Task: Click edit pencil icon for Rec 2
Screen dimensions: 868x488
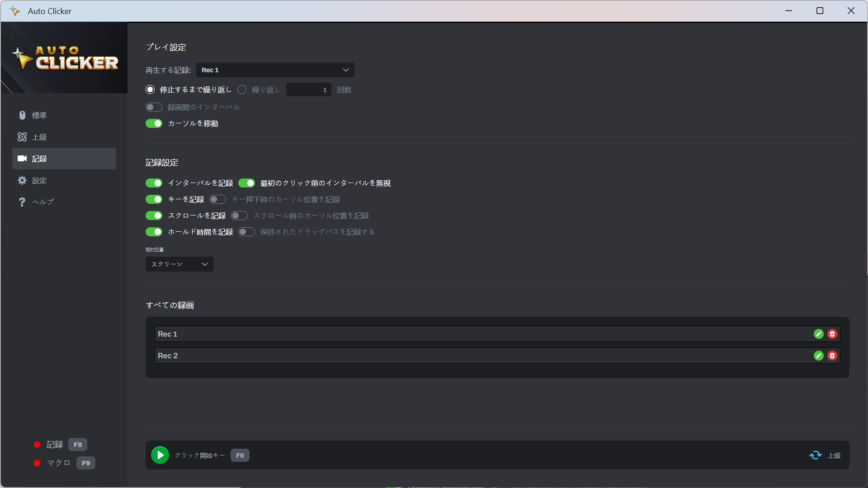Action: click(x=818, y=356)
